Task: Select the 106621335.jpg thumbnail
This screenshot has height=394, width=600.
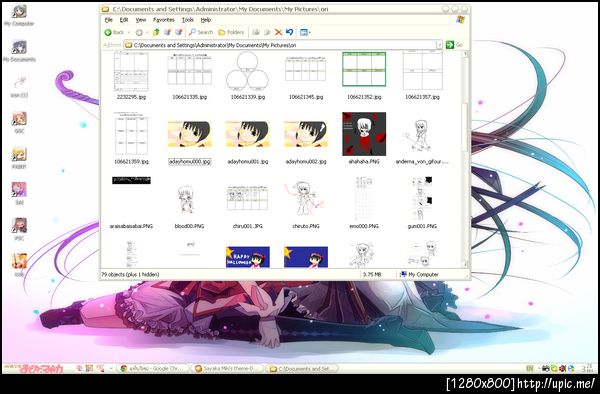Action: 190,70
